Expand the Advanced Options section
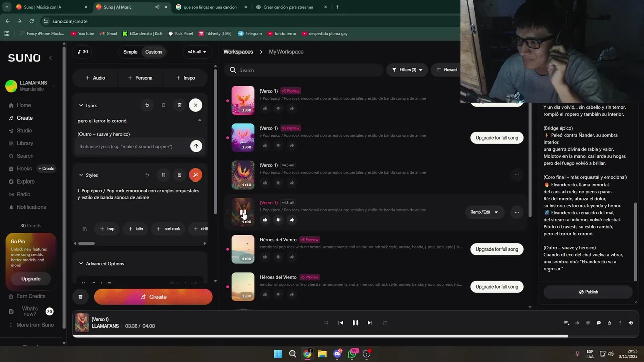 click(x=101, y=264)
